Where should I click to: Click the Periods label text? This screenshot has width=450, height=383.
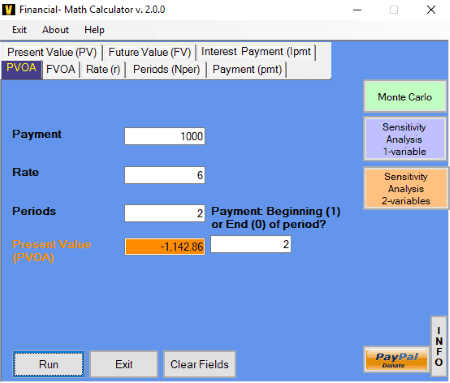pyautogui.click(x=34, y=211)
